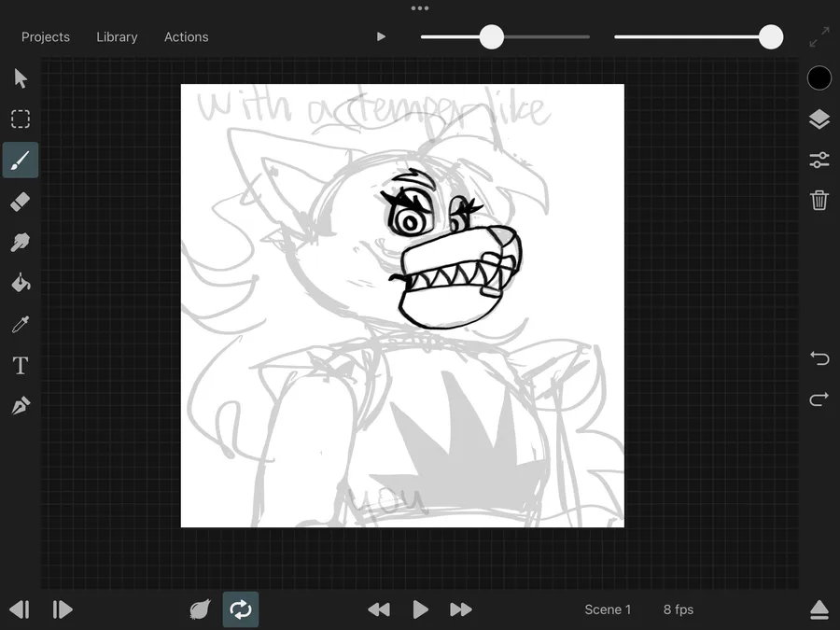Select the vector Pen tool

21,406
